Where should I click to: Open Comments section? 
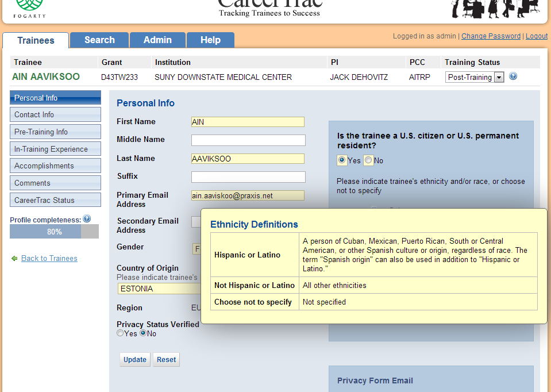[x=56, y=183]
